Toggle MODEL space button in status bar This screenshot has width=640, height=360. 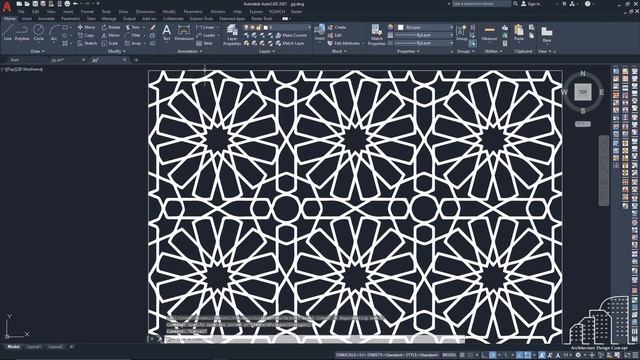pyautogui.click(x=449, y=355)
